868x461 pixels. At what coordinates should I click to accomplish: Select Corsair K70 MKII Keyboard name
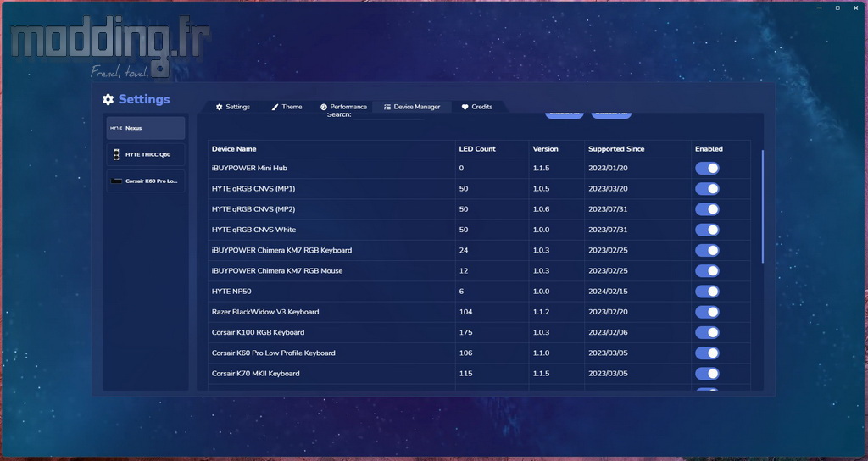(256, 373)
